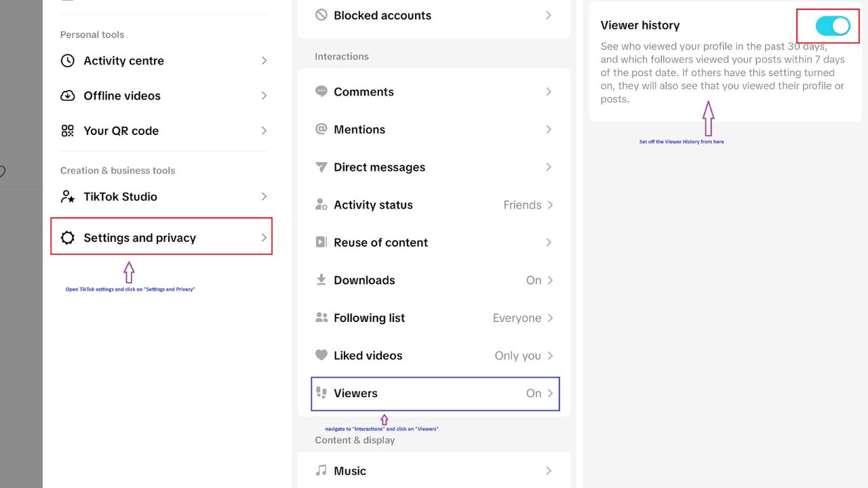Turn off the Viewer history toggle
868x488 pixels.
coord(832,26)
